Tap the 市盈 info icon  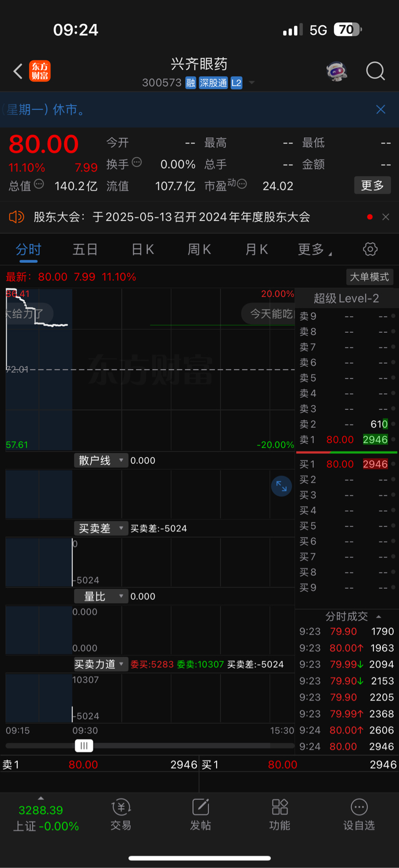click(242, 184)
